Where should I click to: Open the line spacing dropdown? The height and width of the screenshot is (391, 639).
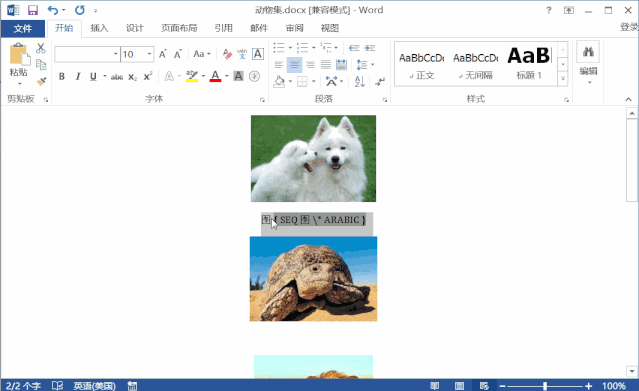tap(366, 64)
